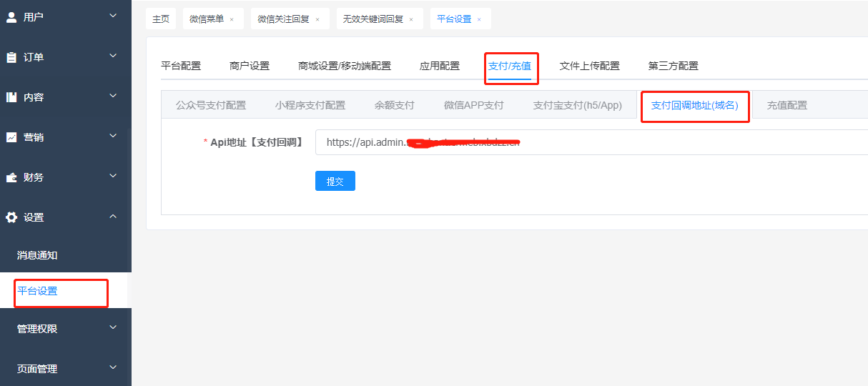Click the blue 提交 submit button
Image resolution: width=868 pixels, height=386 pixels.
[335, 181]
